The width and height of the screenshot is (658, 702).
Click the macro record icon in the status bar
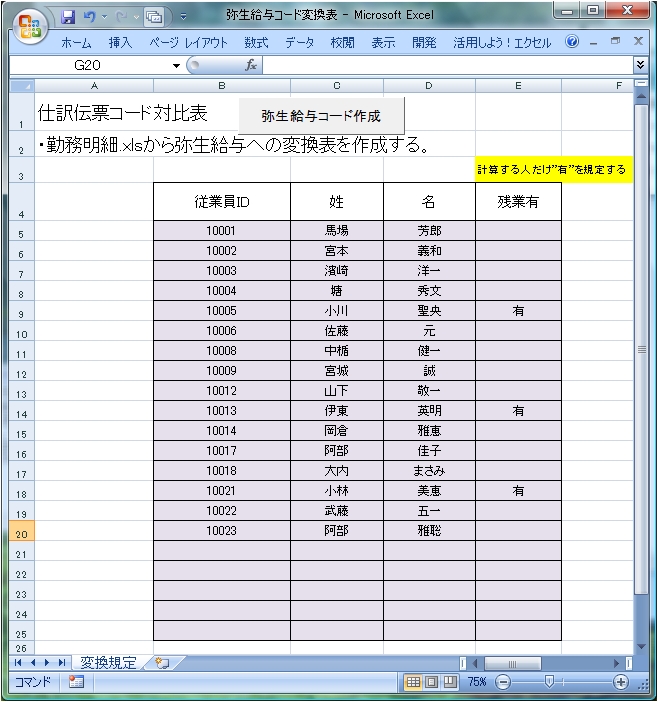[76, 682]
